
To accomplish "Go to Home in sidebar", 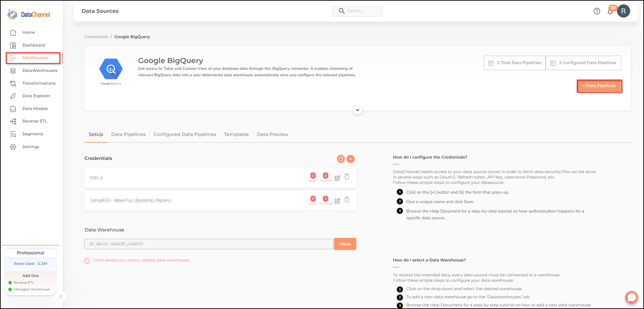I will point(29,32).
